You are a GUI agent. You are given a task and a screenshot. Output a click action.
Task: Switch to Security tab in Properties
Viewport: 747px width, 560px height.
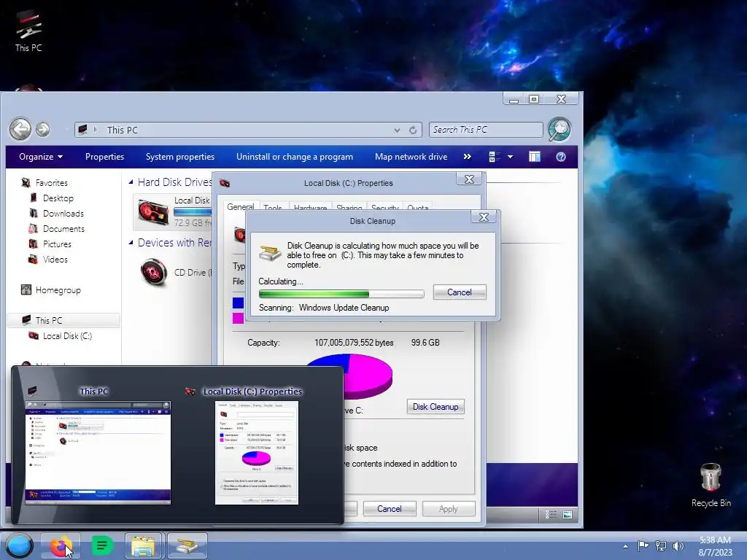point(385,208)
